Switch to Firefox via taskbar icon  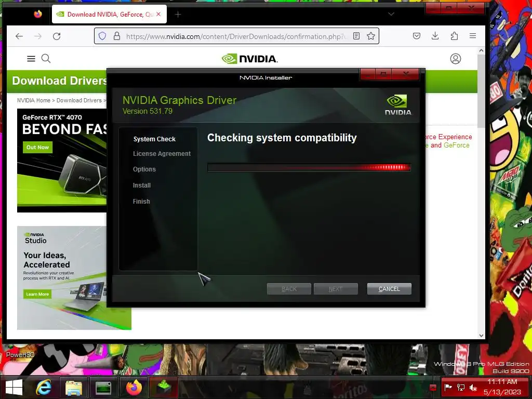pos(134,387)
